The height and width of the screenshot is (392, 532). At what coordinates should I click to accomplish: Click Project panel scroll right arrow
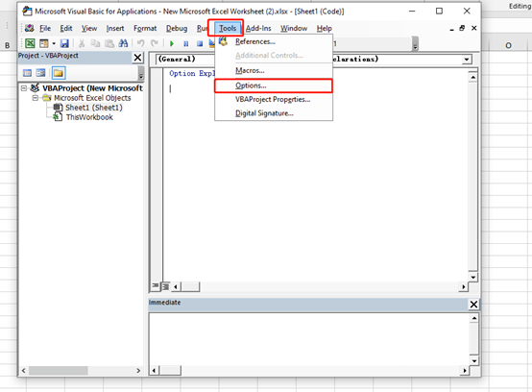coord(138,370)
